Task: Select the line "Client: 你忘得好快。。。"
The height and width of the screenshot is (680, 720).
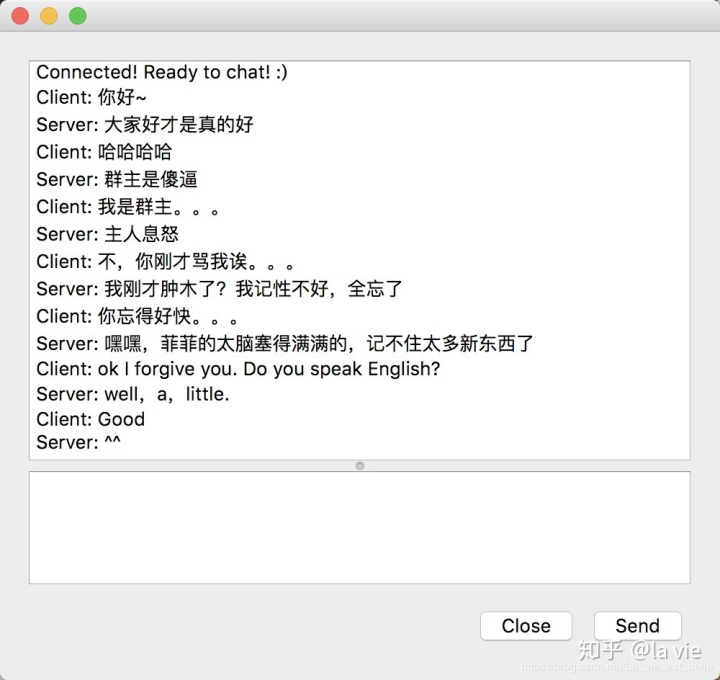Action: pyautogui.click(x=137, y=316)
